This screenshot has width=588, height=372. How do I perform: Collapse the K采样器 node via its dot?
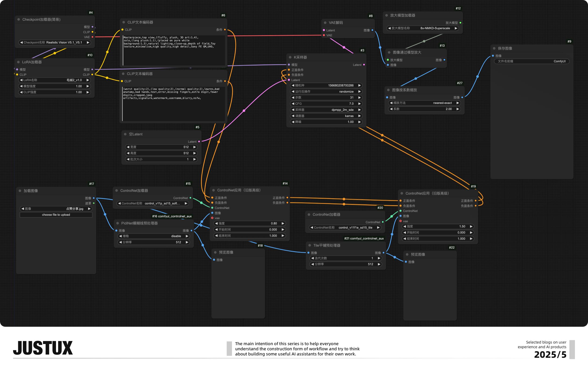click(x=290, y=57)
